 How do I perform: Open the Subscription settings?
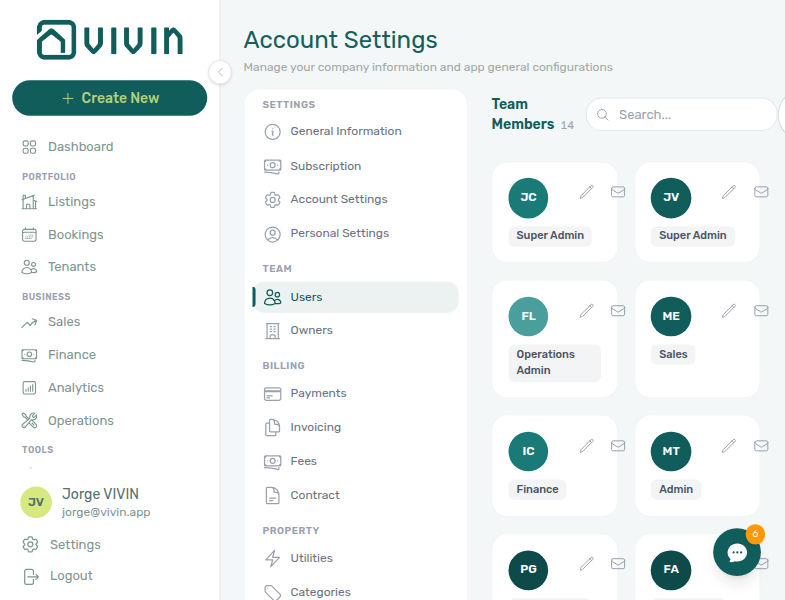tap(312, 166)
